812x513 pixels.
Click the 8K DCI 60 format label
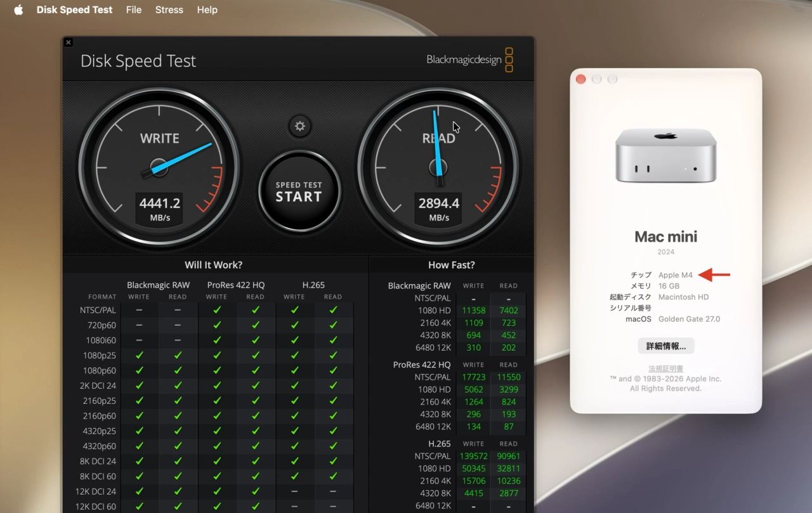(98, 476)
